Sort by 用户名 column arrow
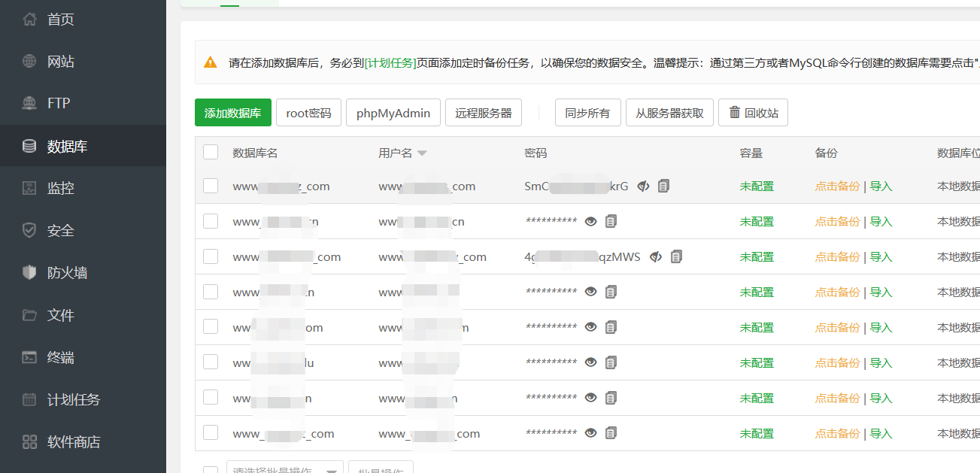980x473 pixels. pos(422,153)
